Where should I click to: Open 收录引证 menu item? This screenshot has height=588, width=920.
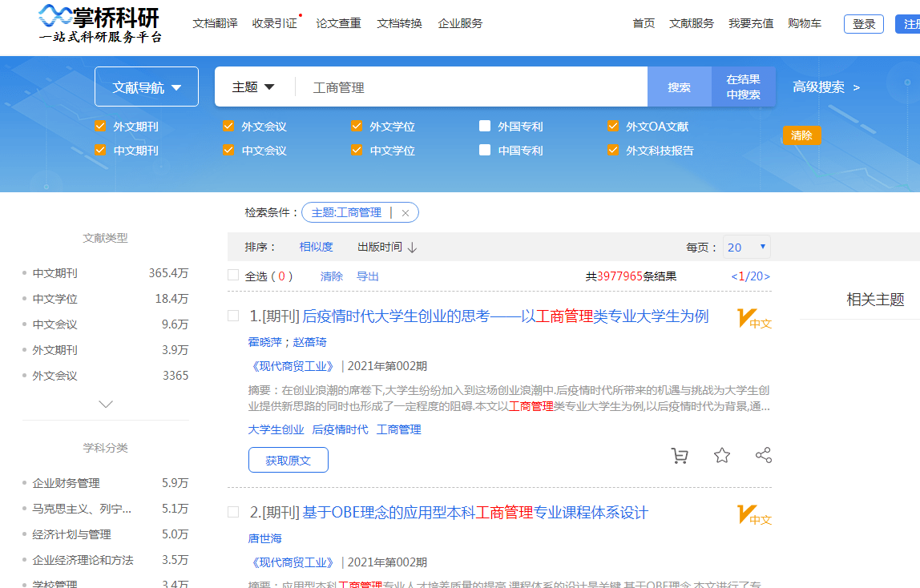tap(275, 23)
